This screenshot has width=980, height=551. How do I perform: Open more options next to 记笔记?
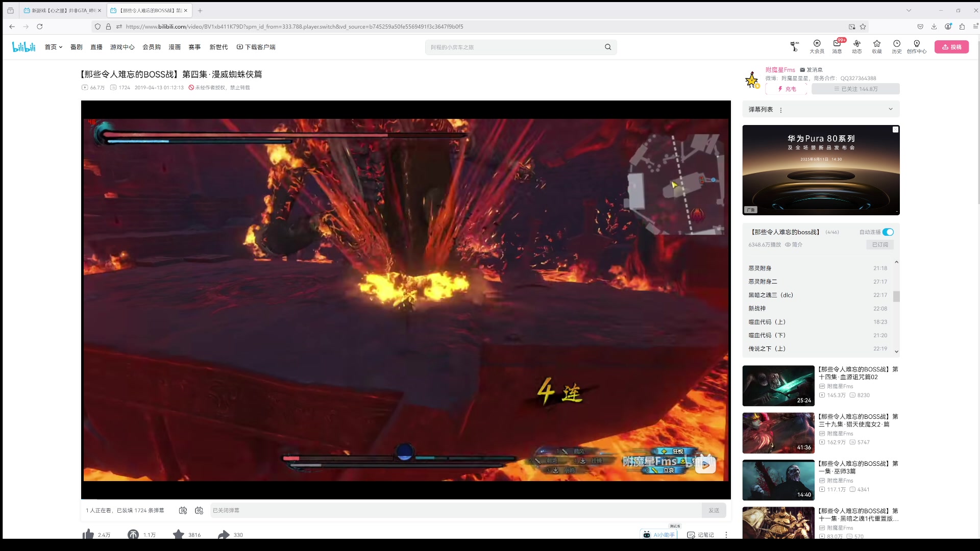point(726,535)
